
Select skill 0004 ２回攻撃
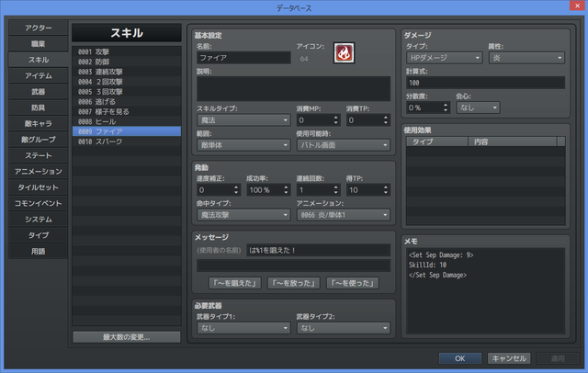[127, 82]
